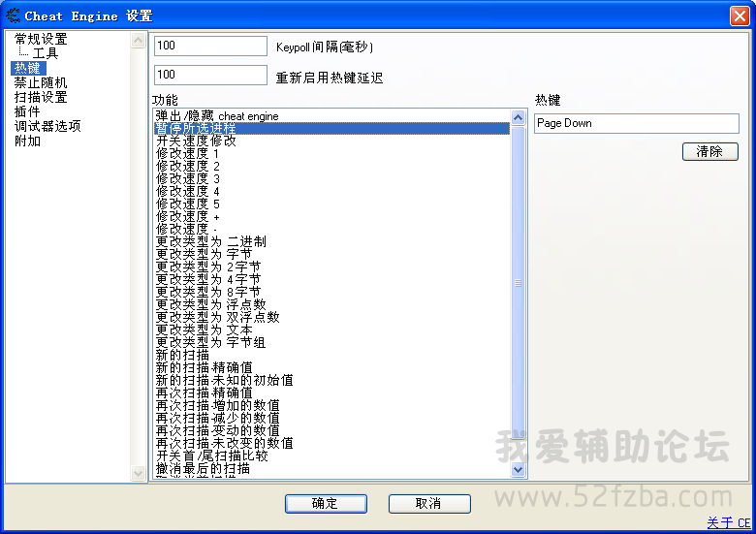
Task: Close the Cheat Engine 设置 window
Action: point(740,16)
